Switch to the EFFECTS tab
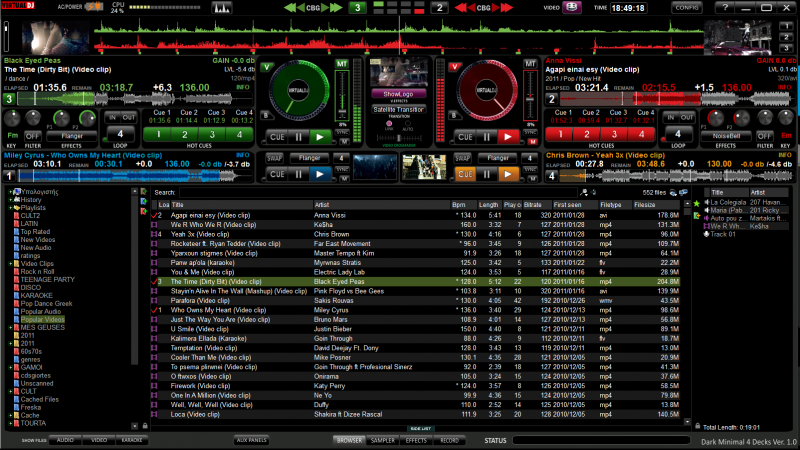The height and width of the screenshot is (450, 800). [x=416, y=440]
